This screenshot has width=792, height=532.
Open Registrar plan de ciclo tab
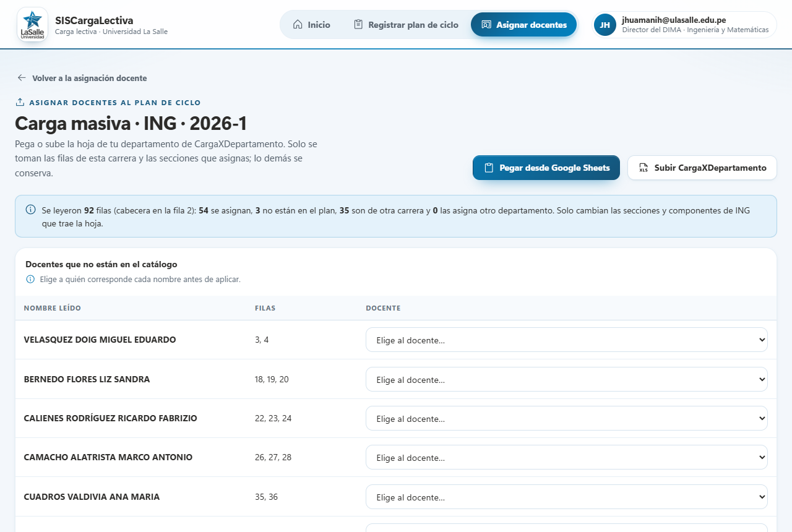(406, 25)
